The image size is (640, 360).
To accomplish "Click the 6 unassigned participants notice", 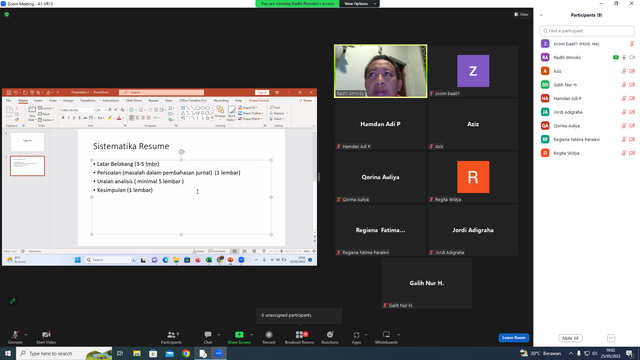I will (299, 315).
